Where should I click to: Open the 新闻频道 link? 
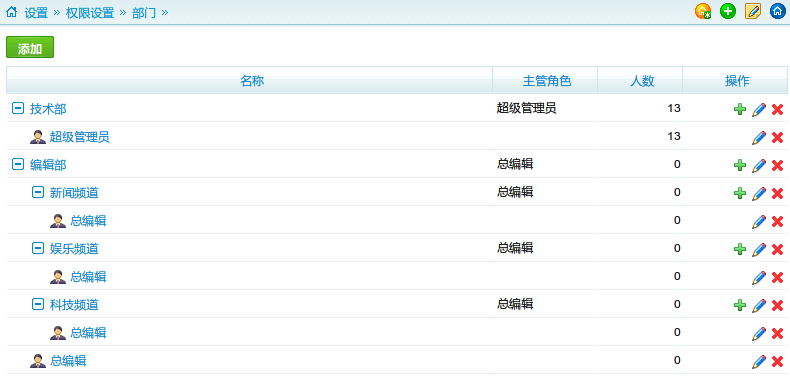tap(74, 193)
